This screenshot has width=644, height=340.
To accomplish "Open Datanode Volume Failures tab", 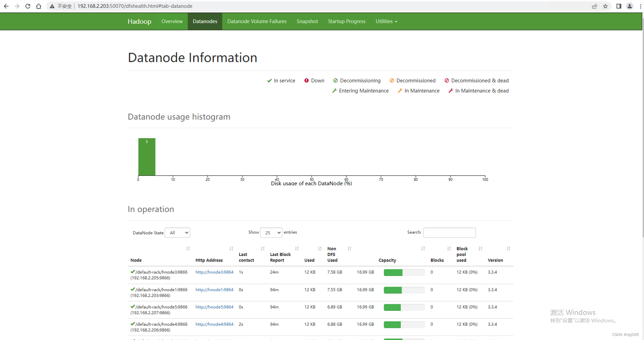I will 257,21.
